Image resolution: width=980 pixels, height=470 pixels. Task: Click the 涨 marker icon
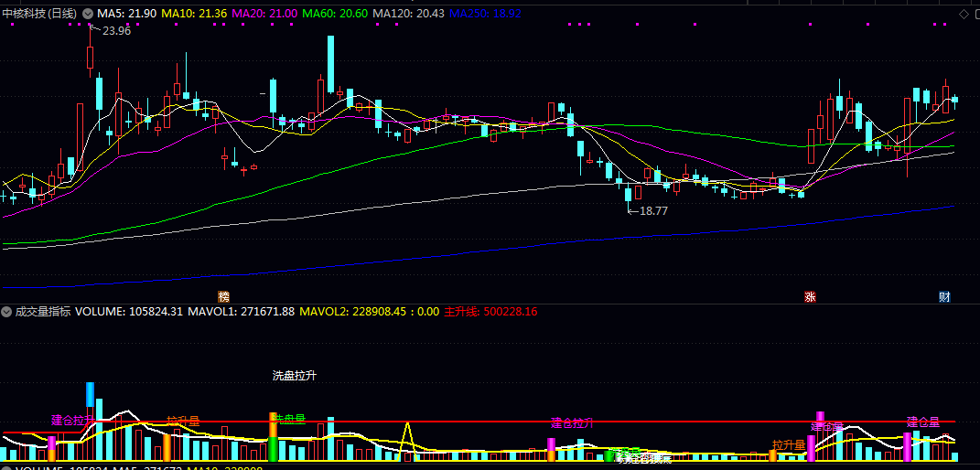coord(810,296)
